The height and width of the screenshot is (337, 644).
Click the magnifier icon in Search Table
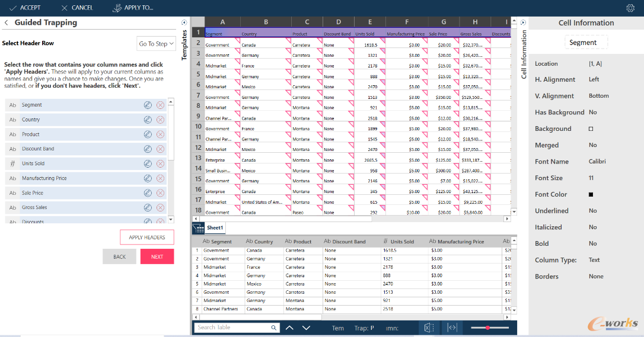tap(274, 328)
